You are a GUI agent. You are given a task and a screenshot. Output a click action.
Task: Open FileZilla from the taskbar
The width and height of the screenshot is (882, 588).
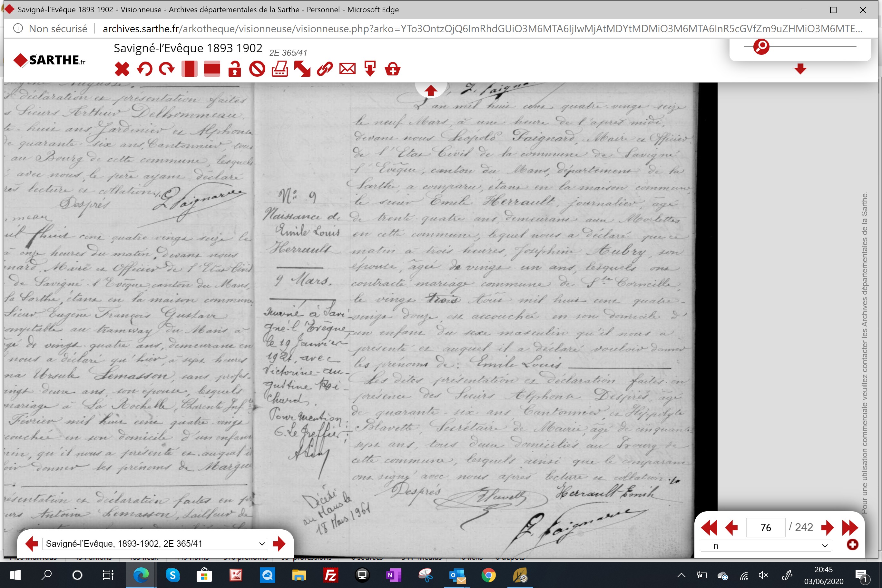[x=330, y=575]
